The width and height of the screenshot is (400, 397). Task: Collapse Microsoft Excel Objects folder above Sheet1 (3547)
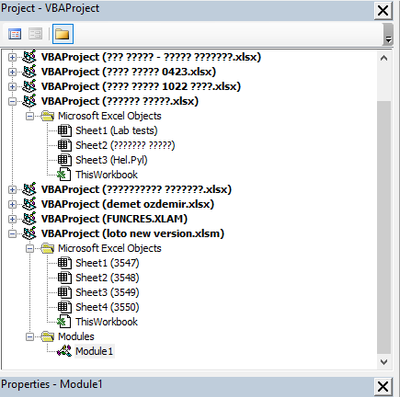(30, 248)
